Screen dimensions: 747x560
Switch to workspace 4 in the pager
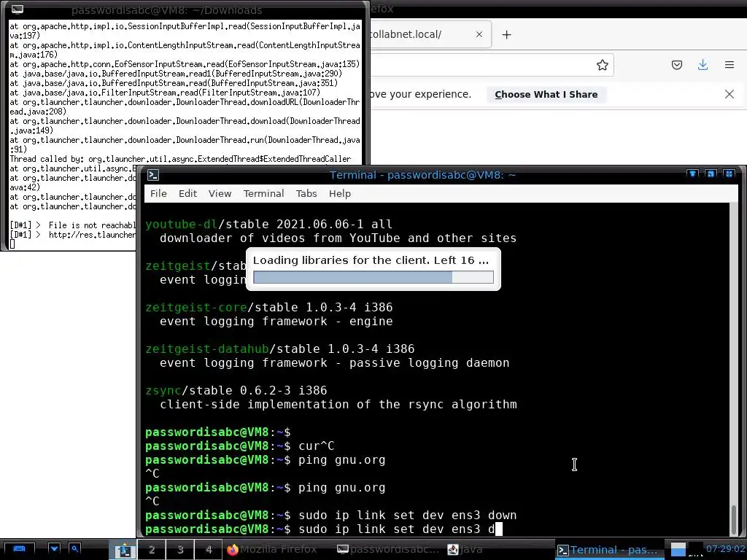208,550
